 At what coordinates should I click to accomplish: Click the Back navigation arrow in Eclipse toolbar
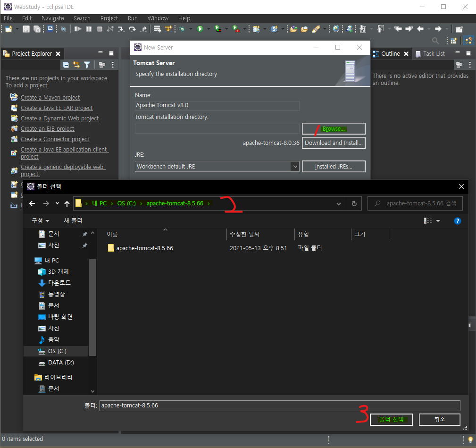pyautogui.click(x=420, y=29)
